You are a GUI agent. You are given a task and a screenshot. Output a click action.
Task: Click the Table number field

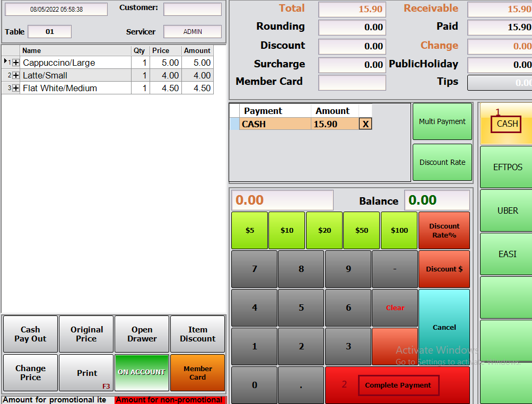(49, 32)
